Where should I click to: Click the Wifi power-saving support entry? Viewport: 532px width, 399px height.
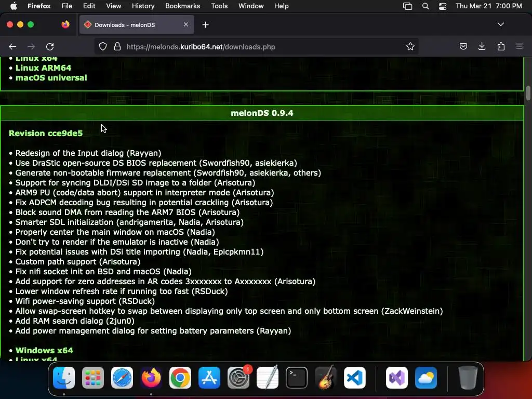(x=85, y=301)
